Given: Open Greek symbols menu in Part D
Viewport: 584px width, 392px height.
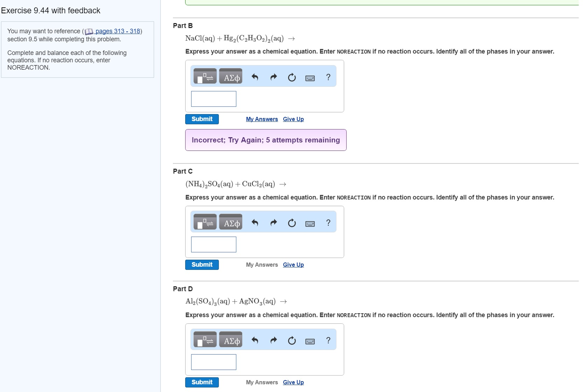Looking at the screenshot, I should [231, 340].
